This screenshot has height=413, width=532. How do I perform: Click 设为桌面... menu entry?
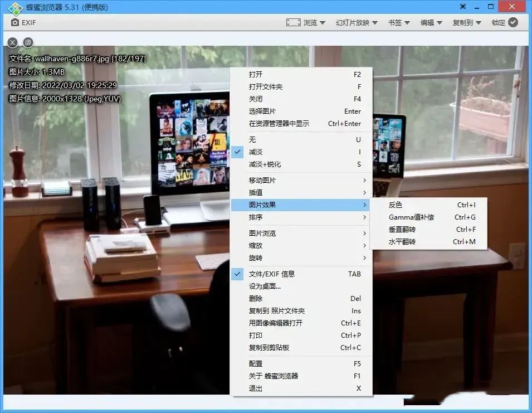(265, 286)
